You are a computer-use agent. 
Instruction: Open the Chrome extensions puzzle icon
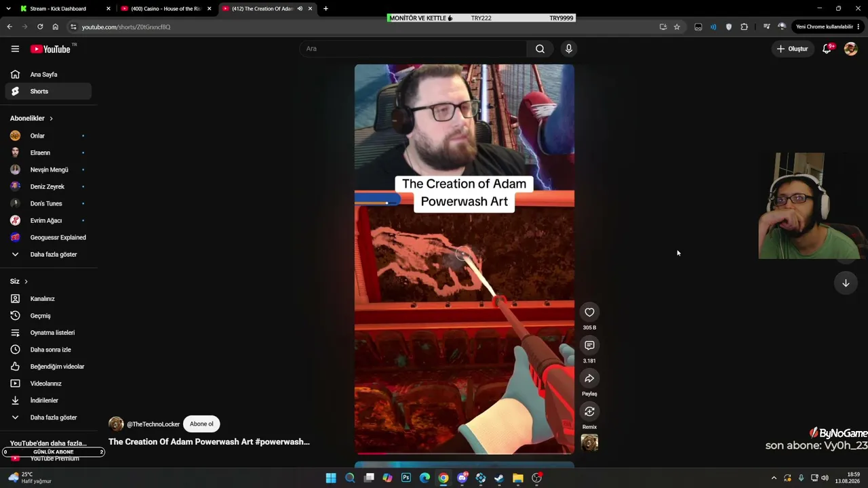point(745,27)
